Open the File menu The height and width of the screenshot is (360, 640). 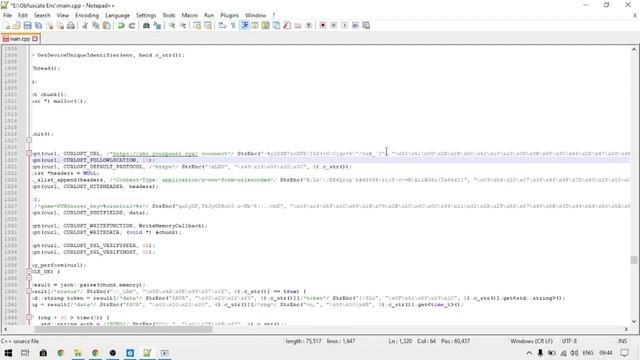pyautogui.click(x=7, y=15)
